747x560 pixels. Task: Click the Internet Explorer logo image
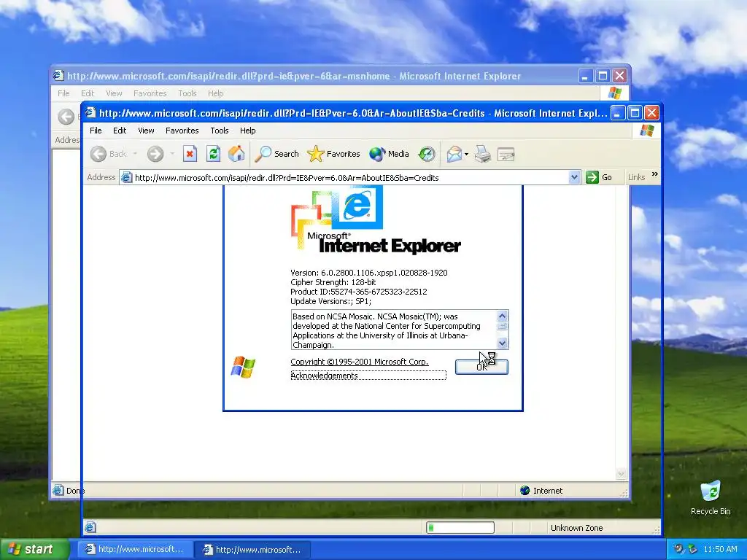click(x=376, y=219)
